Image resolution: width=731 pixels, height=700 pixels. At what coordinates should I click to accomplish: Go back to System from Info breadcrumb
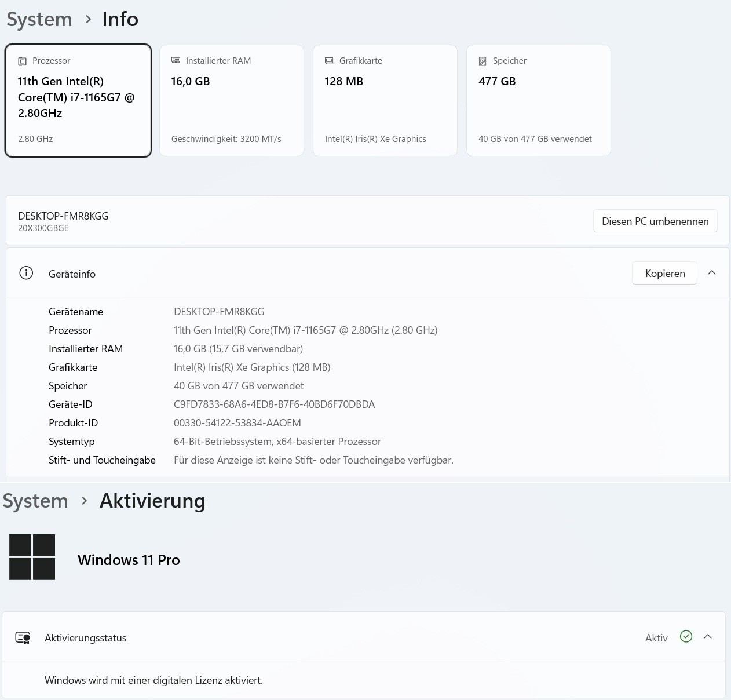pyautogui.click(x=39, y=20)
